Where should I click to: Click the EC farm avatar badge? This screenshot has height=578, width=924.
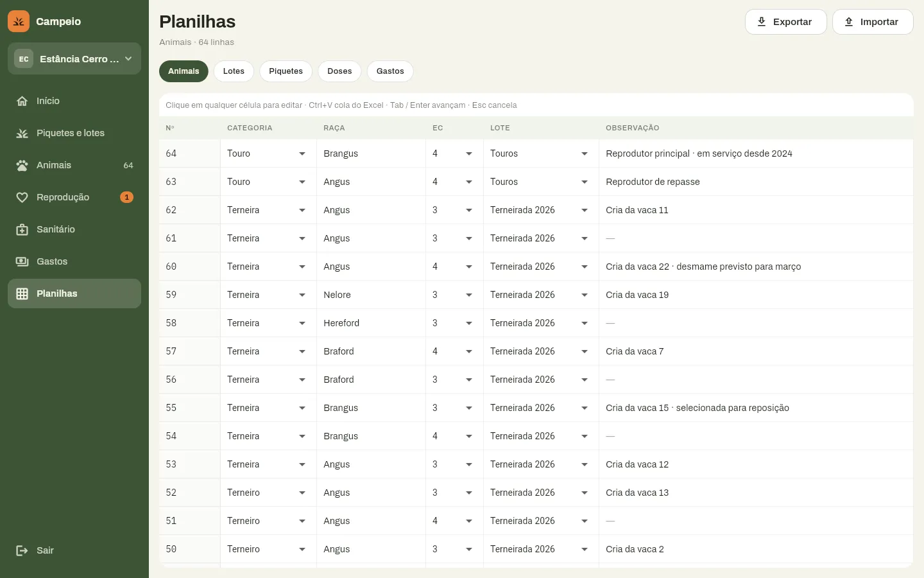(24, 58)
